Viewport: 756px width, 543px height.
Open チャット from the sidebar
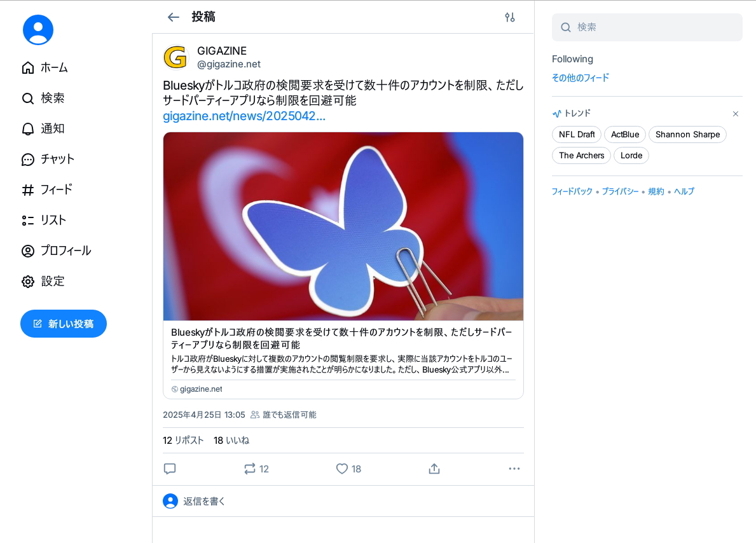pos(48,159)
